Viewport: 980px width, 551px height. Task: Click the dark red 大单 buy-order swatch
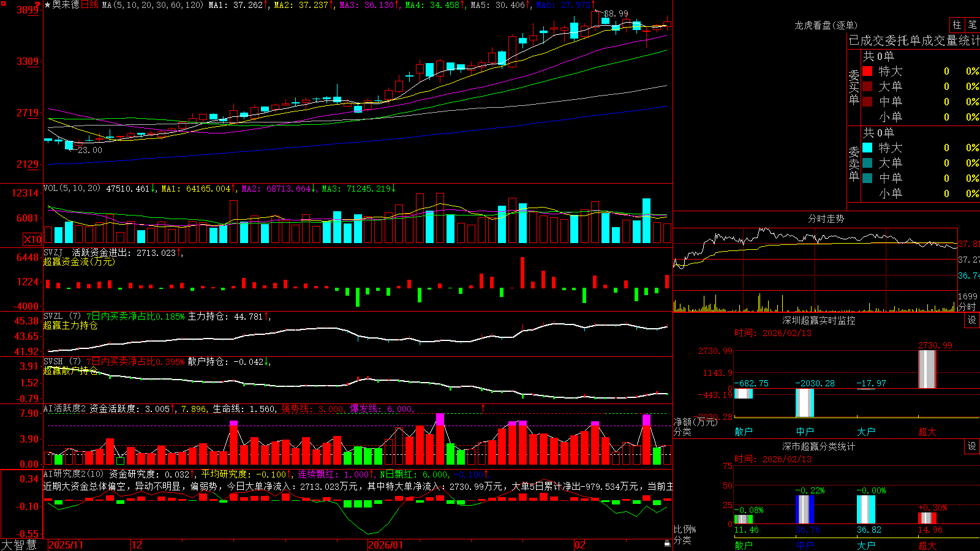click(x=867, y=86)
